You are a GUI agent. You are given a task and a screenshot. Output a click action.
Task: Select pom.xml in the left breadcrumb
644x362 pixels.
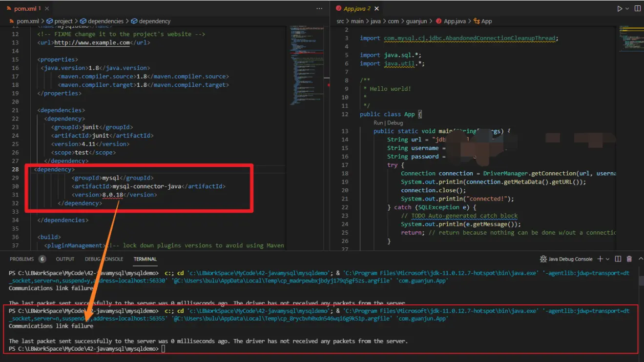coord(27,21)
